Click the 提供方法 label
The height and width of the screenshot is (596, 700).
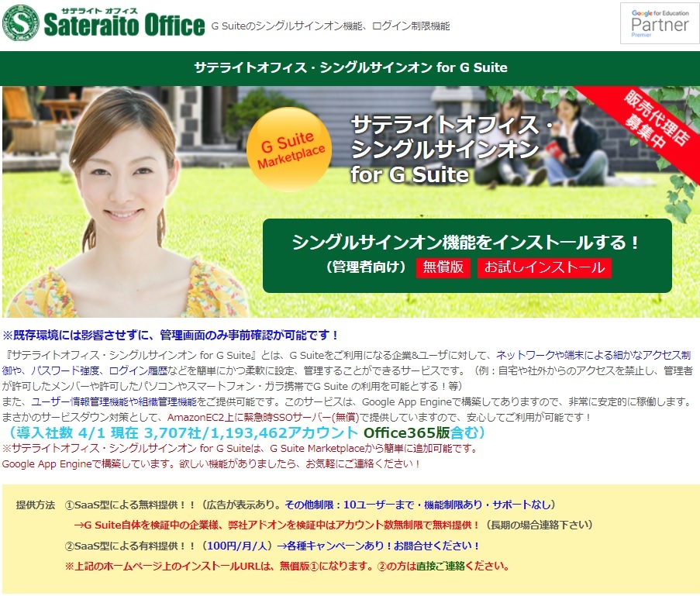[35, 505]
